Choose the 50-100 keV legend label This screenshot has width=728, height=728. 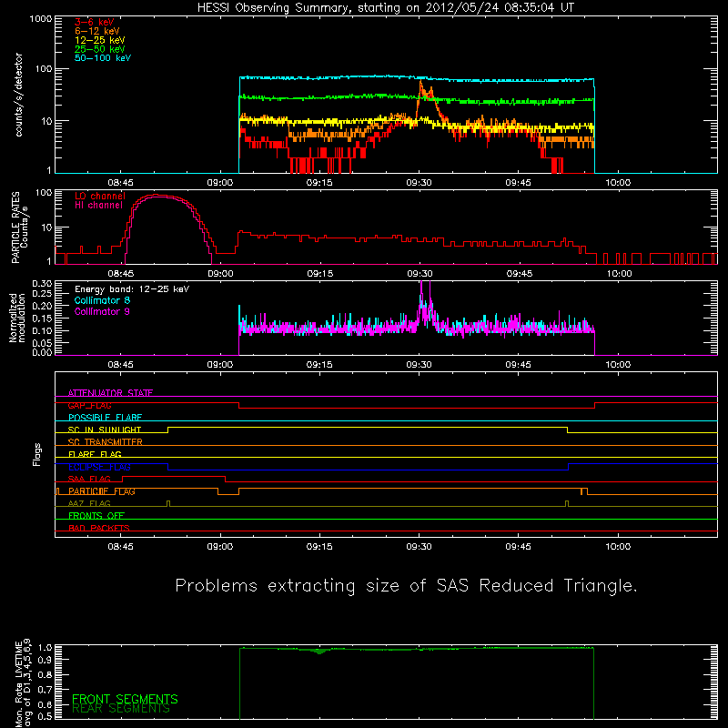103,58
